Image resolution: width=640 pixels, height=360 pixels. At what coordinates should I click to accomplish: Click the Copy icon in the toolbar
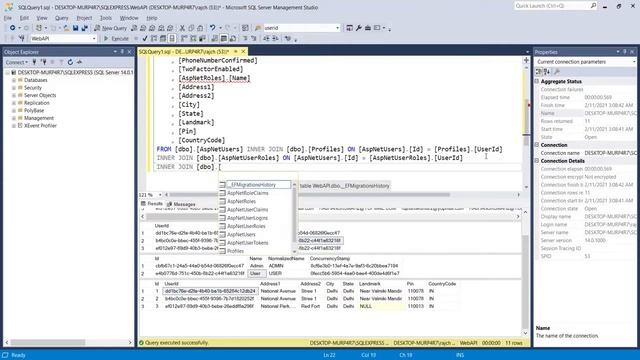coord(191,28)
